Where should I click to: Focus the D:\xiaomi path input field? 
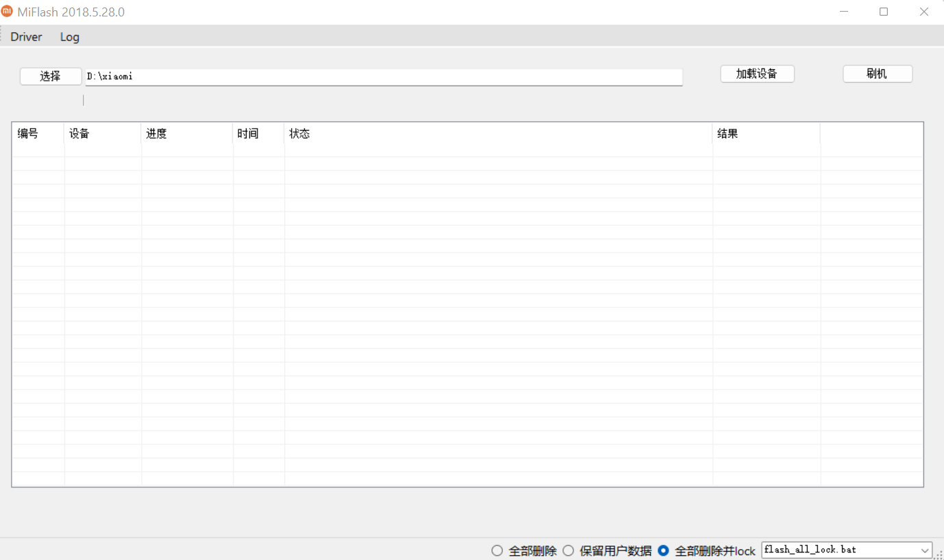[x=384, y=77]
